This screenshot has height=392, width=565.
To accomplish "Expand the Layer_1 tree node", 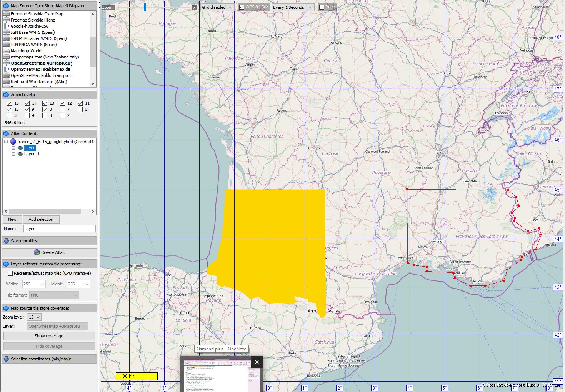I will (13, 154).
